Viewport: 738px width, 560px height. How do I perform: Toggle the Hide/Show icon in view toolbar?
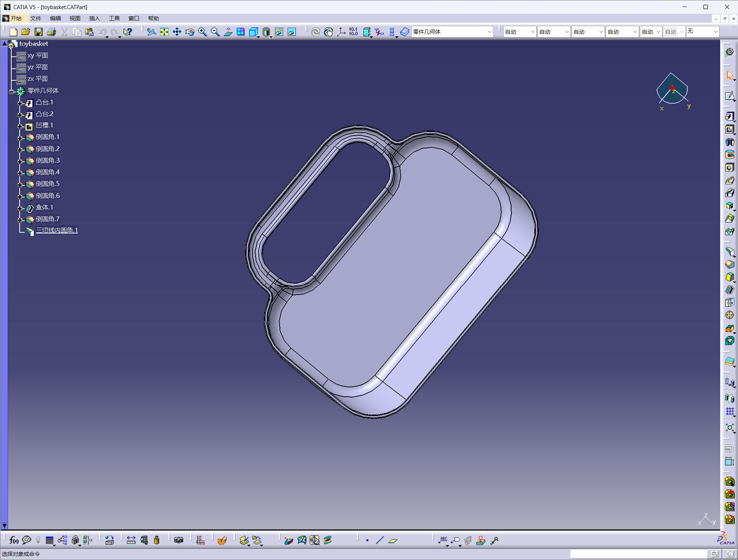279,32
